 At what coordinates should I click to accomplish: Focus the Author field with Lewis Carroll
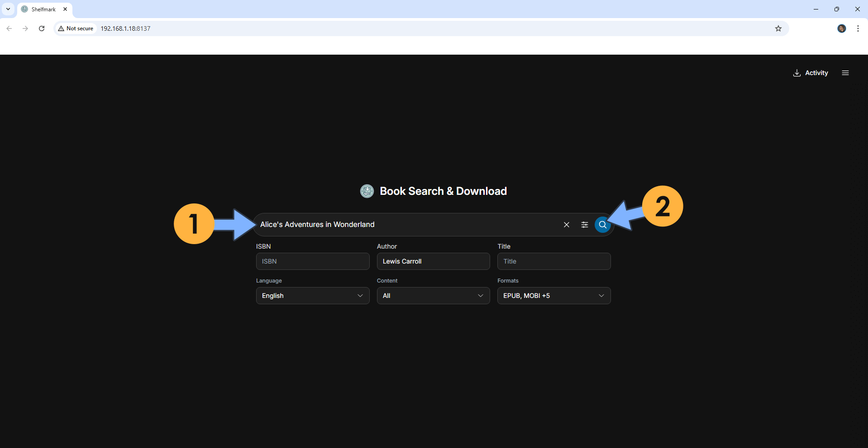tap(433, 261)
